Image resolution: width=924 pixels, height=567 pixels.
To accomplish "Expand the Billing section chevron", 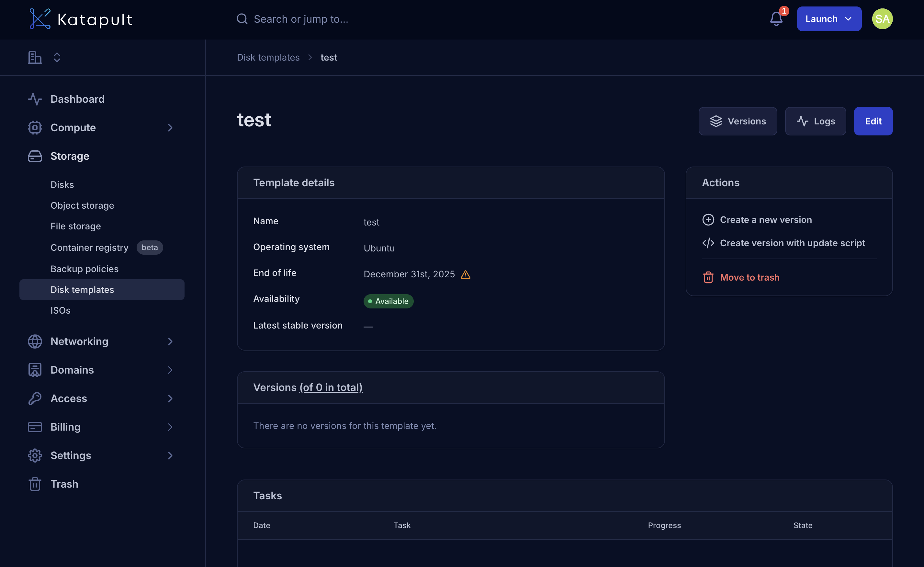I will [x=170, y=427].
